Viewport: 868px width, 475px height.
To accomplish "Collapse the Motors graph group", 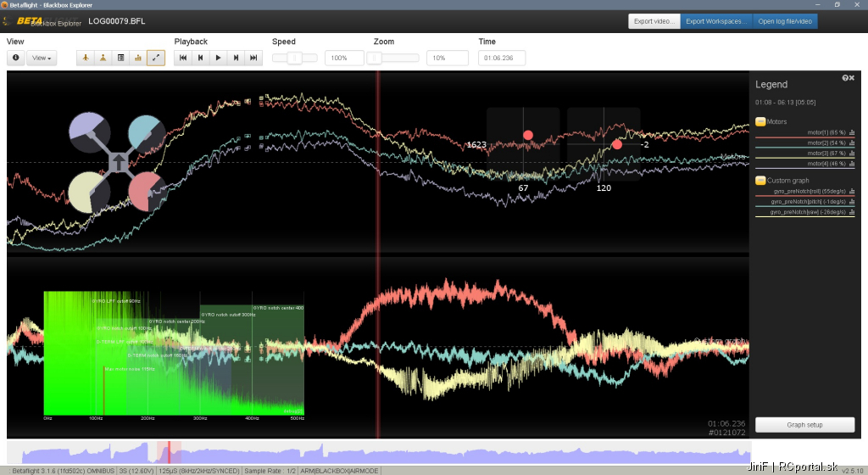I will click(760, 122).
